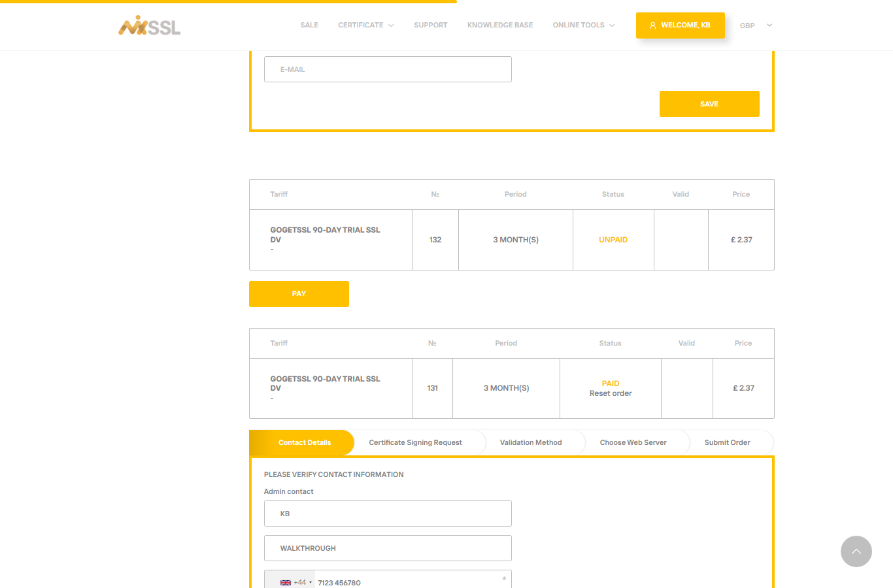Open the Knowledge Base

tap(500, 25)
